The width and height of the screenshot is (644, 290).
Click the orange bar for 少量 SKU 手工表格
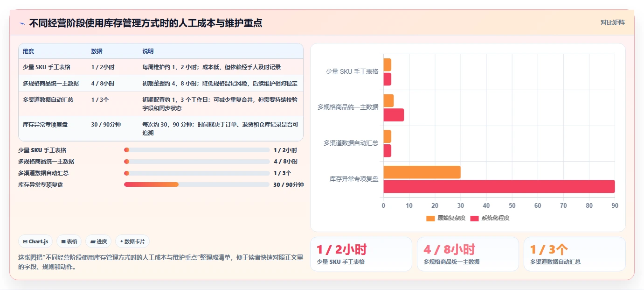(387, 64)
